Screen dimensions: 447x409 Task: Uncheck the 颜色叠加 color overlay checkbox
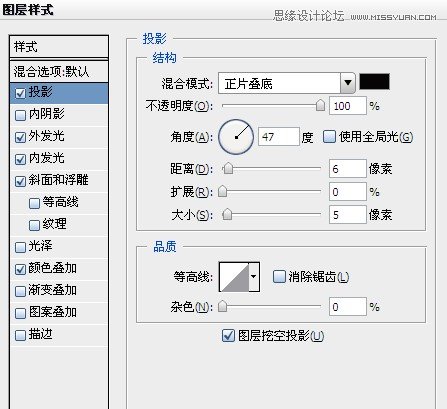[20, 269]
